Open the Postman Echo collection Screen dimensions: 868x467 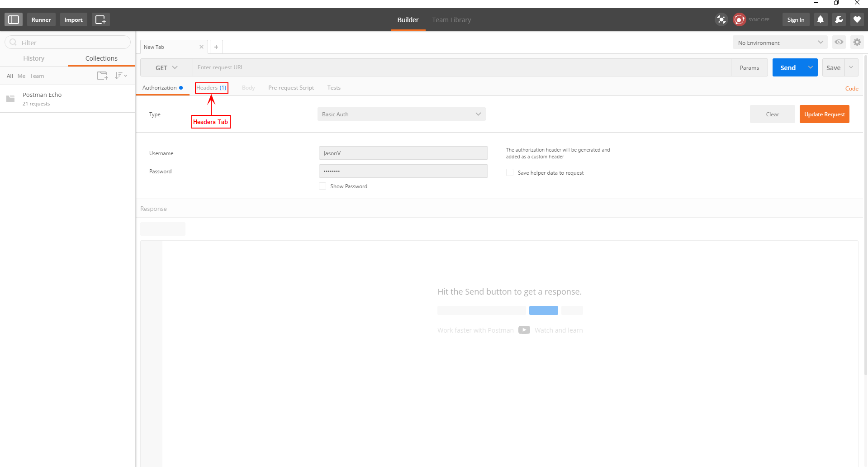point(68,99)
